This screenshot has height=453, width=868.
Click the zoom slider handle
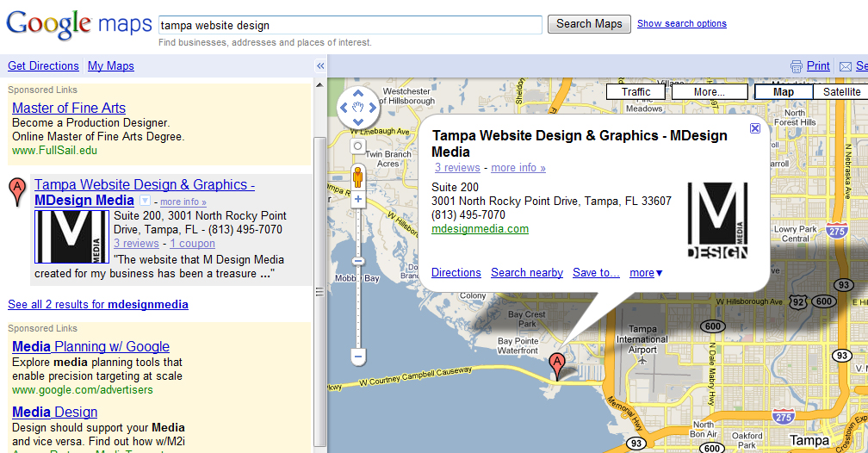click(x=358, y=261)
